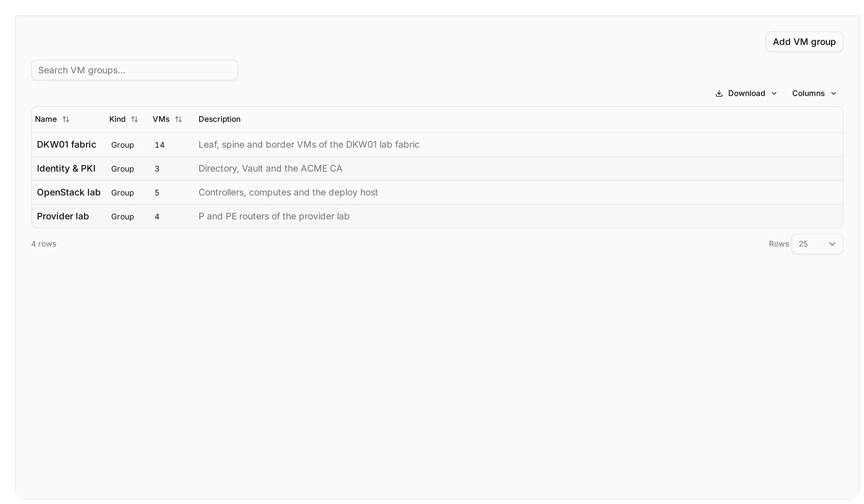Click 'Controllers, computes and the deploy host' description

point(288,193)
